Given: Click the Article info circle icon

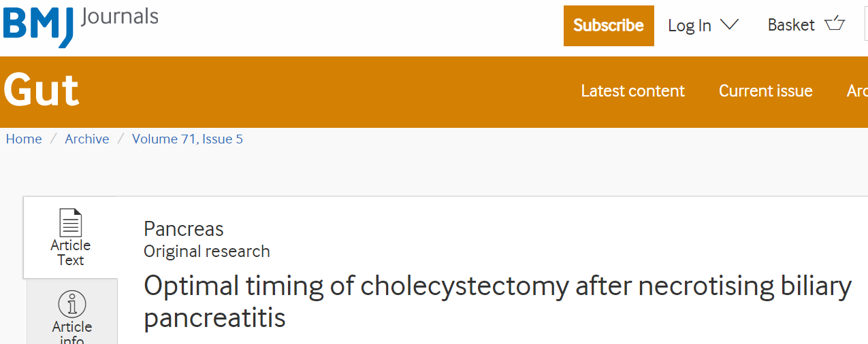Looking at the screenshot, I should 71,304.
